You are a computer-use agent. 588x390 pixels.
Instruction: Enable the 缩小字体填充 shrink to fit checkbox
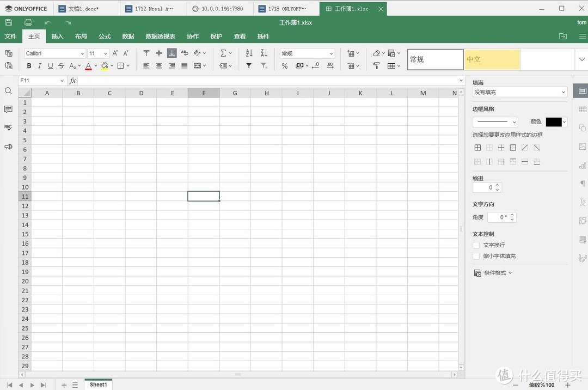476,256
